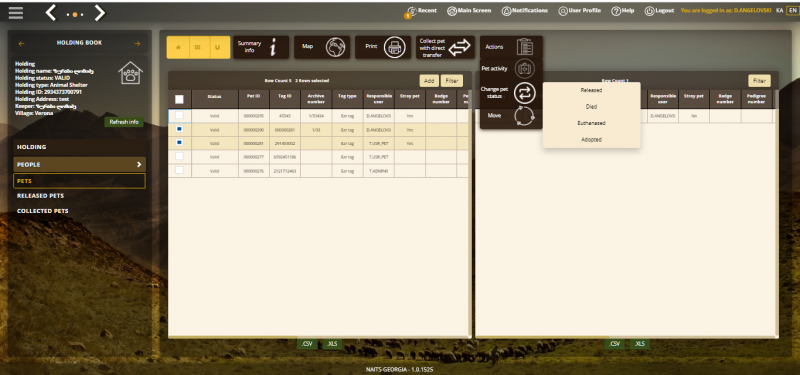Click Tag type column header in left table
The width and height of the screenshot is (800, 375).
pyautogui.click(x=347, y=98)
